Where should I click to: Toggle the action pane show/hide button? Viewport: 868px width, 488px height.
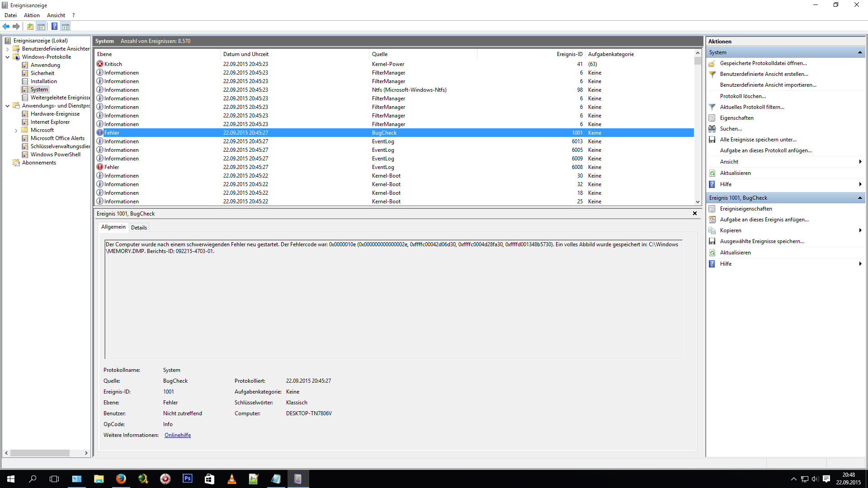coord(66,26)
